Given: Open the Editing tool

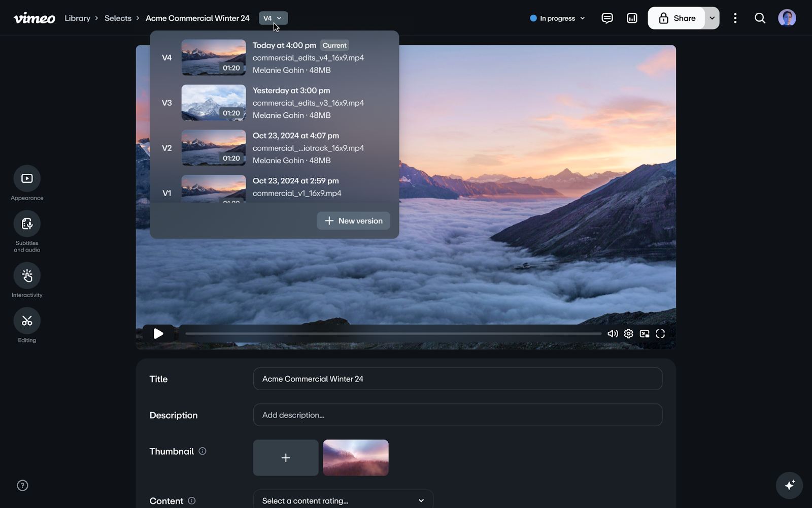Looking at the screenshot, I should 26,321.
